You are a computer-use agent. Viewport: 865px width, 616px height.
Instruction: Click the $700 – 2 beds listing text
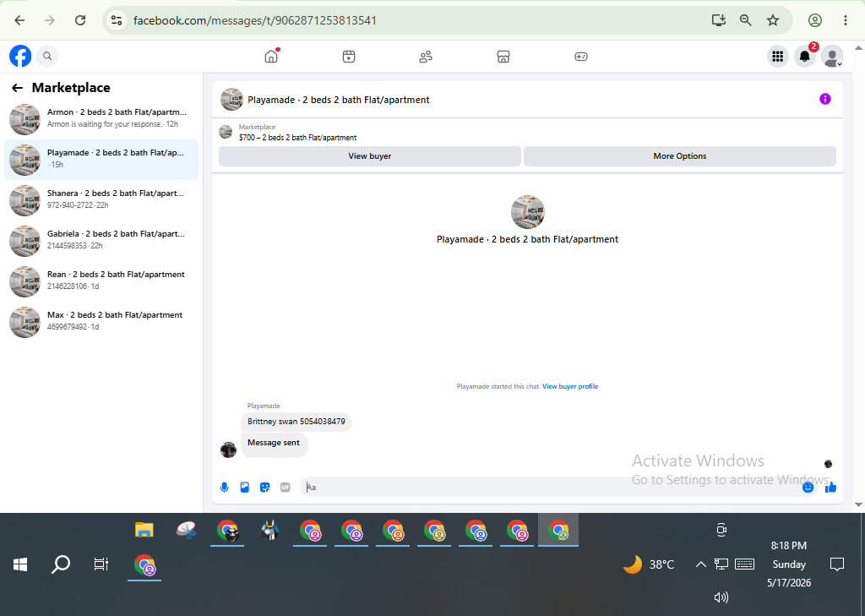(x=297, y=138)
